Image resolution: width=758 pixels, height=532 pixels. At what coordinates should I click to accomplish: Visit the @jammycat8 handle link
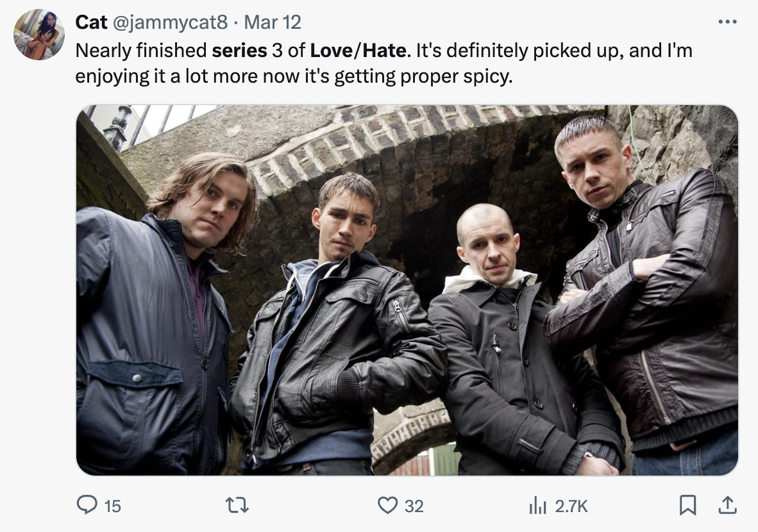(x=170, y=22)
